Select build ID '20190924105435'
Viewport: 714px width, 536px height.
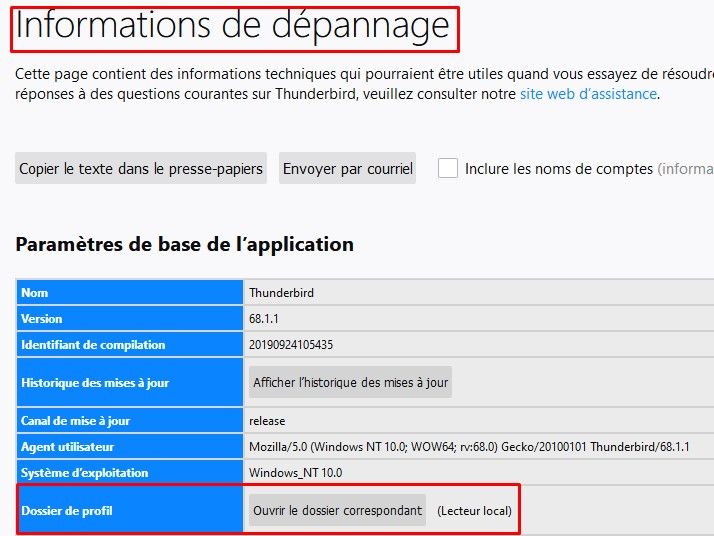pos(291,345)
